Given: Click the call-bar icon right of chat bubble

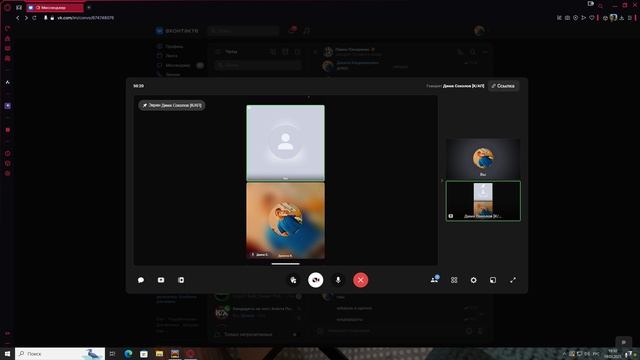Looking at the screenshot, I should pyautogui.click(x=161, y=280).
